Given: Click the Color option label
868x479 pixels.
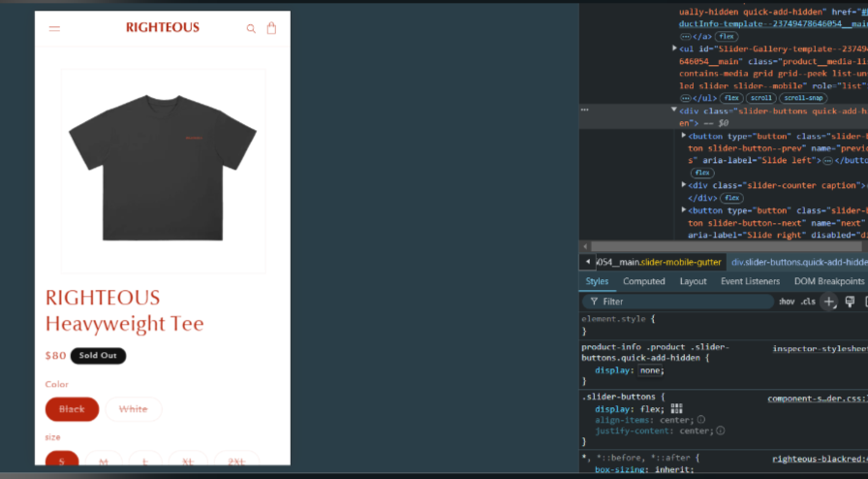Looking at the screenshot, I should point(56,384).
